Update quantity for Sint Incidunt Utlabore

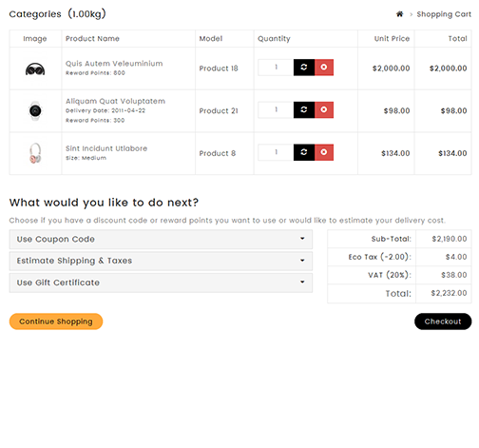(304, 152)
